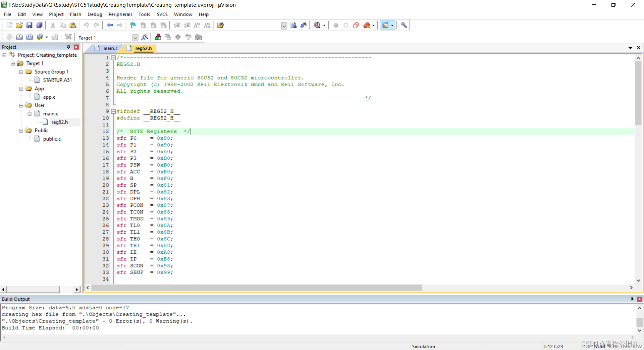Image resolution: width=644 pixels, height=350 pixels.
Task: Insert breakpoint with the gray filled circle icon
Action: pyautogui.click(x=336, y=25)
